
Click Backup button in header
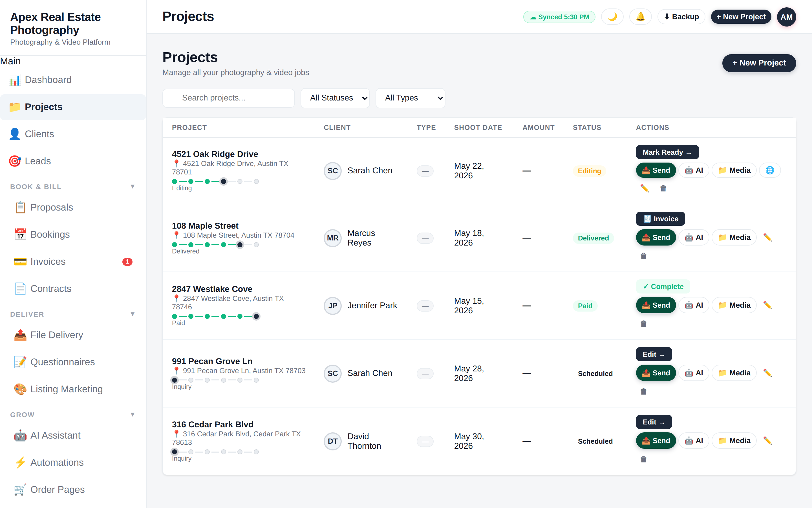pos(681,17)
